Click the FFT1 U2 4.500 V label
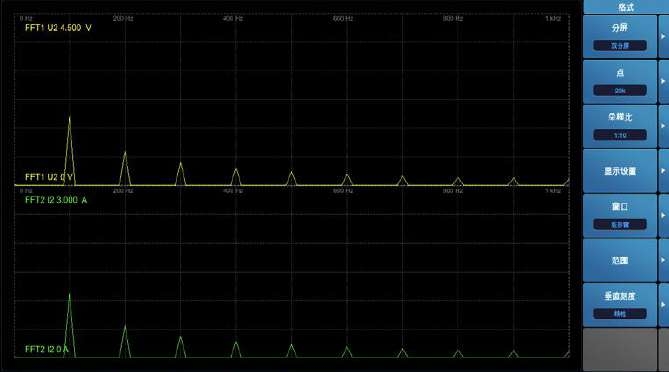This screenshot has width=669, height=372. point(58,28)
